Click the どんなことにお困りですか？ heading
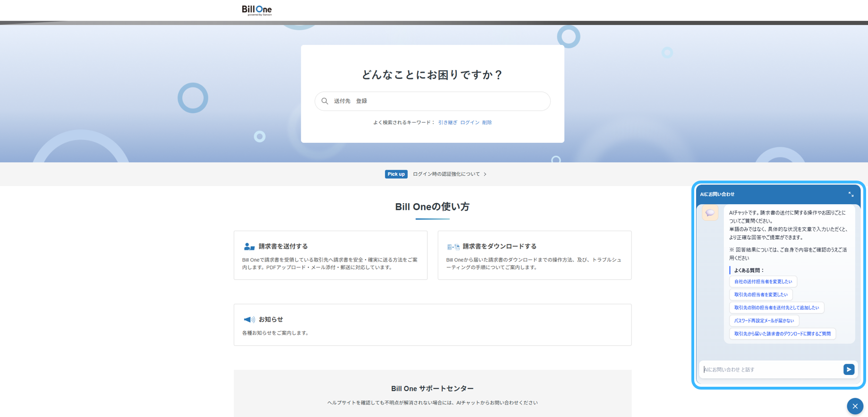This screenshot has height=417, width=868. (x=433, y=75)
